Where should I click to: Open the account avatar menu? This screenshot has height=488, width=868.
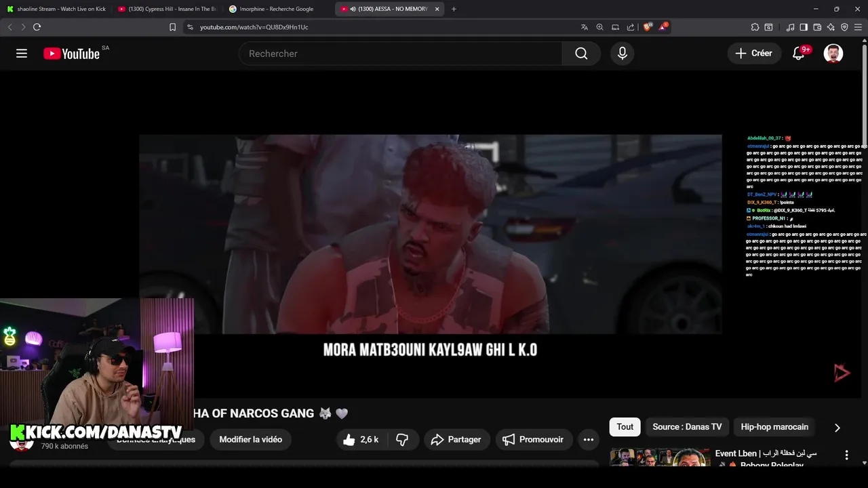click(x=833, y=54)
